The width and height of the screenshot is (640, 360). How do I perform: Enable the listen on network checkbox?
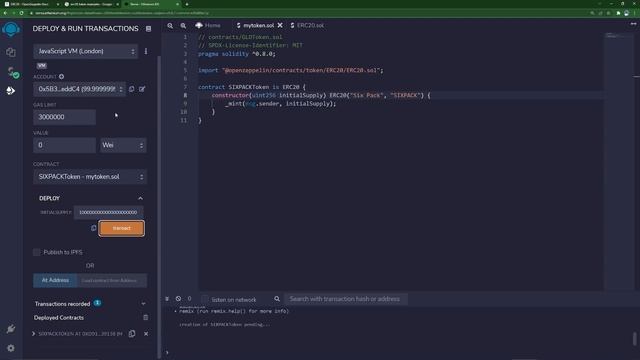(205, 299)
